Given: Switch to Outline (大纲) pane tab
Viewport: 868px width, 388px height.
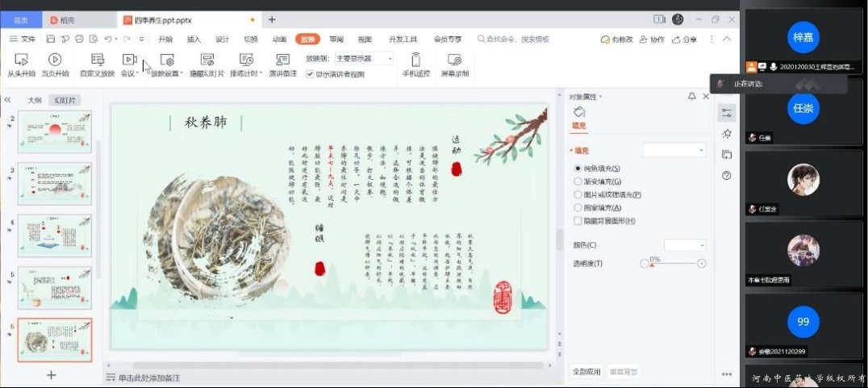Looking at the screenshot, I should 35,100.
